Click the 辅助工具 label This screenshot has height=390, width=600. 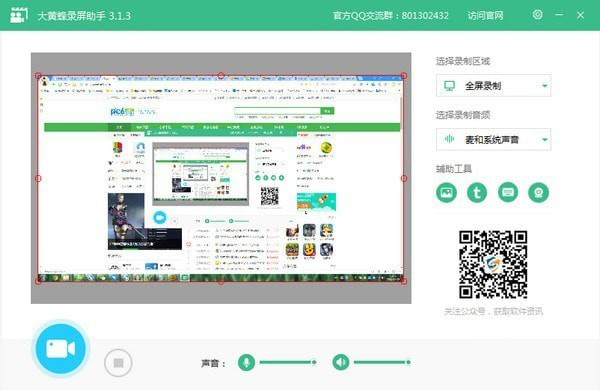(x=454, y=169)
